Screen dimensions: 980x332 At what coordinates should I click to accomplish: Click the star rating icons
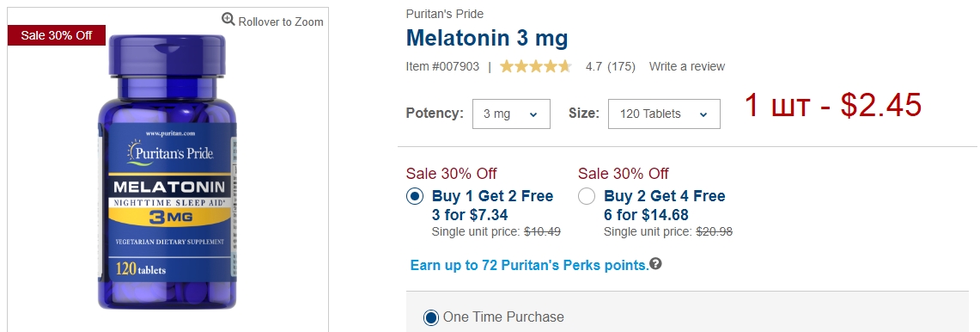coord(536,66)
